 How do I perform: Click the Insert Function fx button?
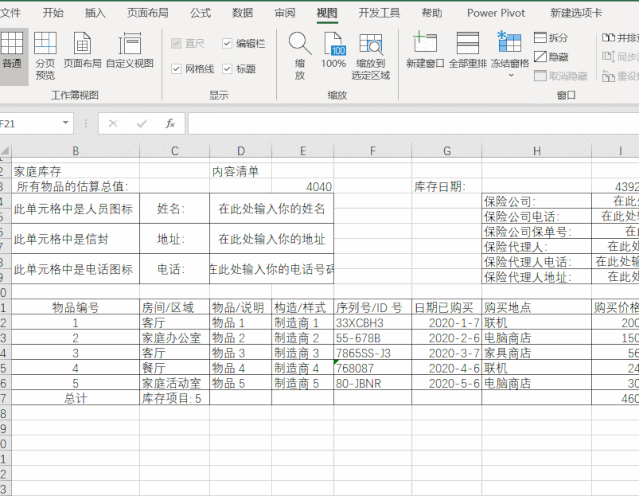pyautogui.click(x=171, y=124)
